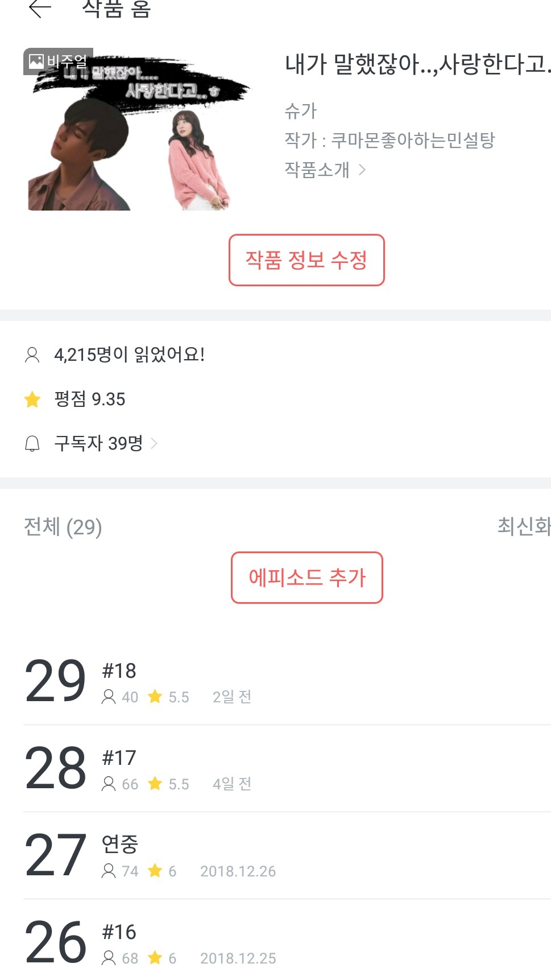Open the 최신화 sort dropdown

[523, 526]
